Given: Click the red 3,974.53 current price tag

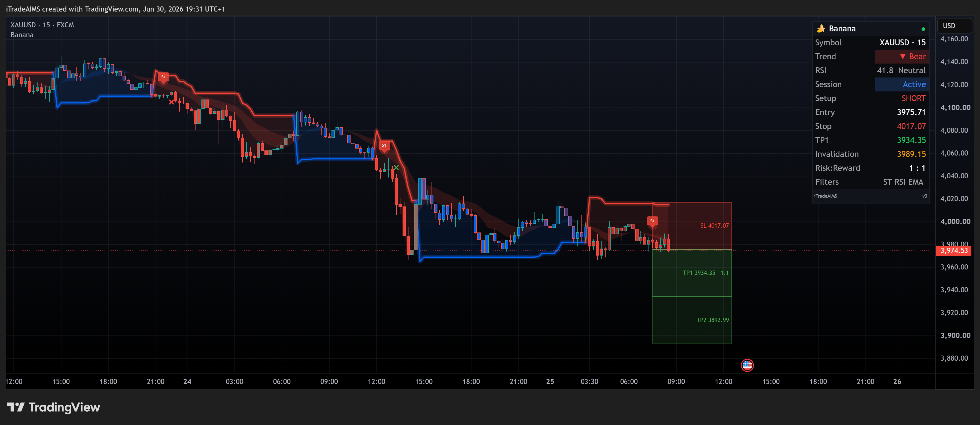Looking at the screenshot, I should (x=954, y=250).
